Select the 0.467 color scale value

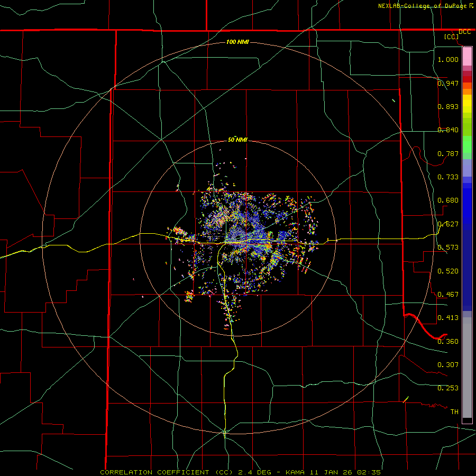448,295
